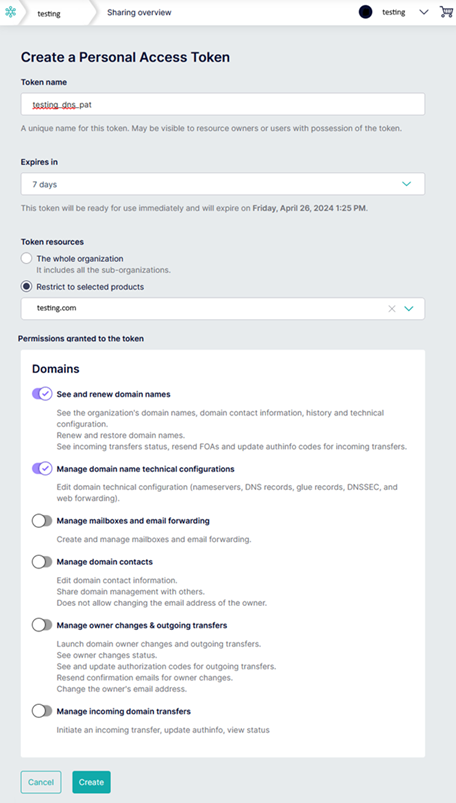
Task: Enable Manage owner changes & outgoing transfers
Action: pyautogui.click(x=42, y=625)
